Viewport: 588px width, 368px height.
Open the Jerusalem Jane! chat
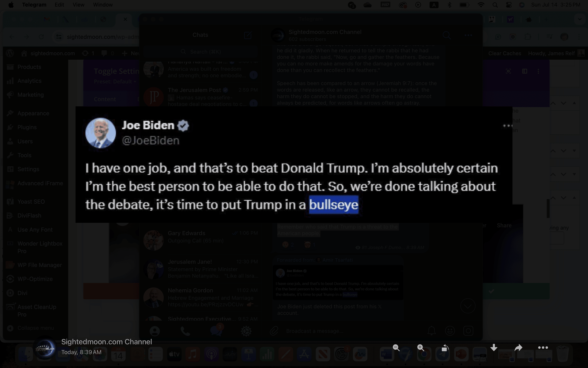pos(201,269)
